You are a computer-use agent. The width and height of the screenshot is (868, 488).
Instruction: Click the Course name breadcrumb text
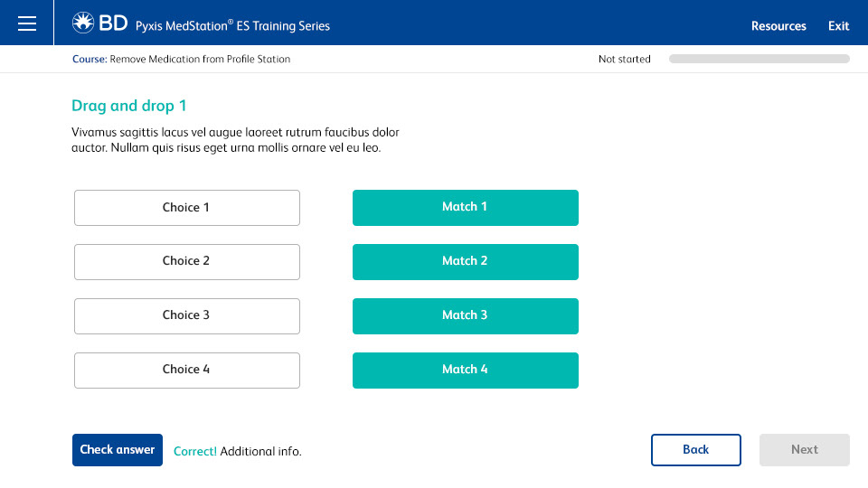click(181, 60)
